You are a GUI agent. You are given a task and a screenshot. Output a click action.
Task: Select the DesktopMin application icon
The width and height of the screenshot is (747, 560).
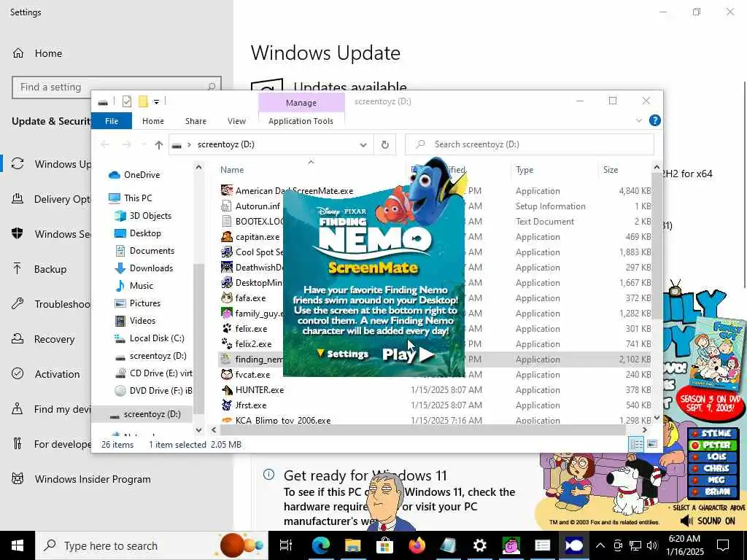227,282
